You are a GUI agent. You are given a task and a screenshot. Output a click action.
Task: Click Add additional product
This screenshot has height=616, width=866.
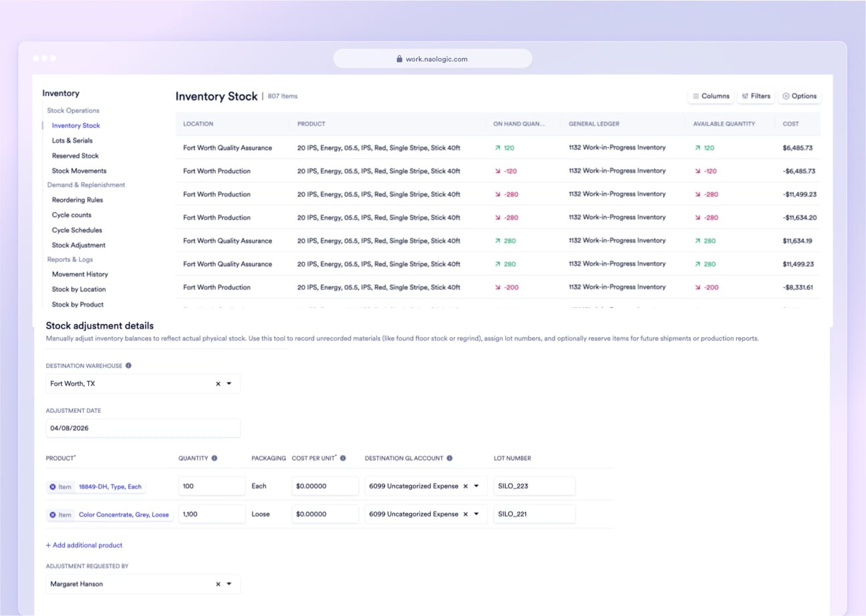(84, 545)
